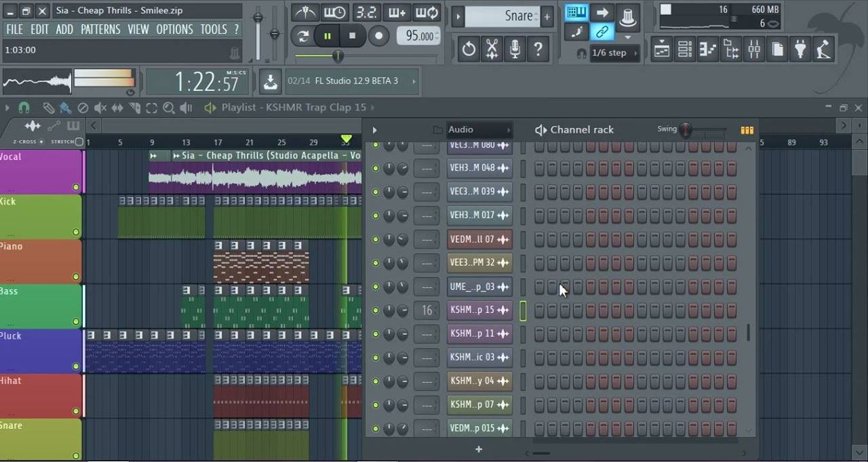Add a channel with the plus button
The image size is (868, 462).
click(479, 449)
